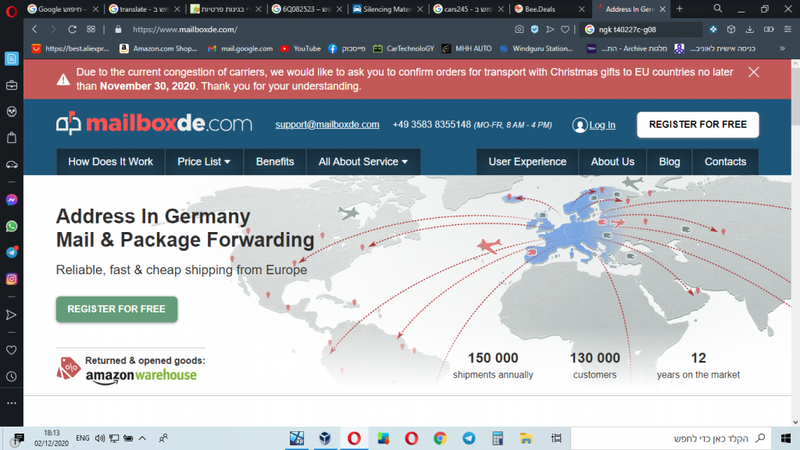Expand the Price List dropdown menu
This screenshot has height=450, width=800.
[204, 162]
